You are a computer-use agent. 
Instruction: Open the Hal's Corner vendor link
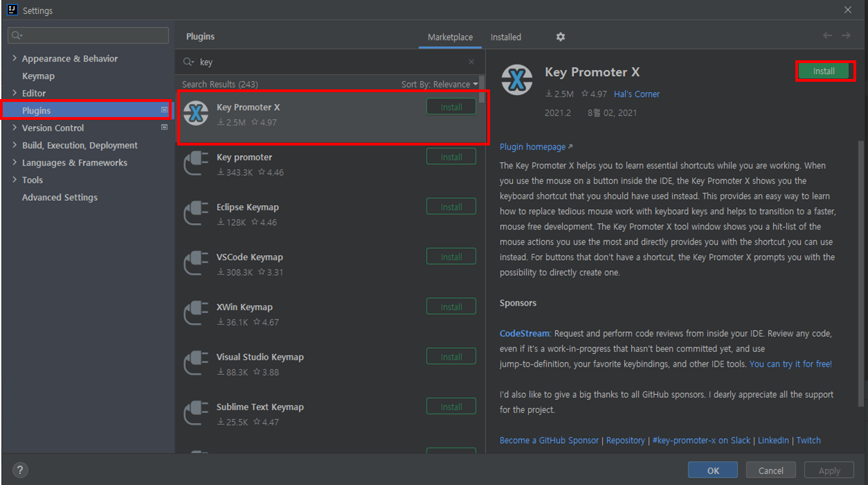pyautogui.click(x=637, y=94)
